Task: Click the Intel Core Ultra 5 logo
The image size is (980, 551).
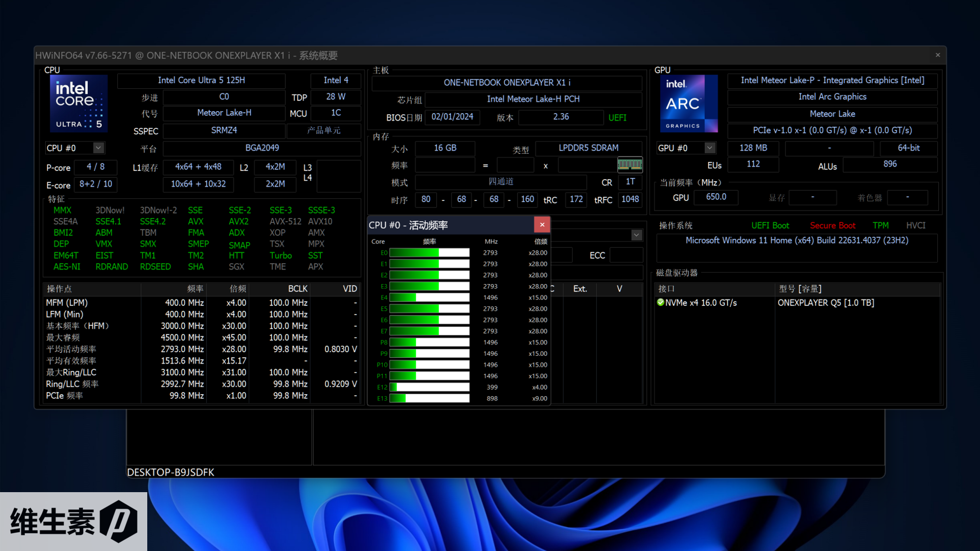Action: [x=78, y=104]
